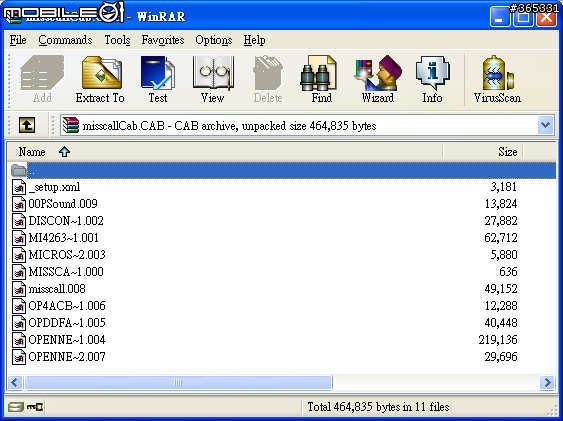
Task: Click the 3,181 size value
Action: point(504,187)
